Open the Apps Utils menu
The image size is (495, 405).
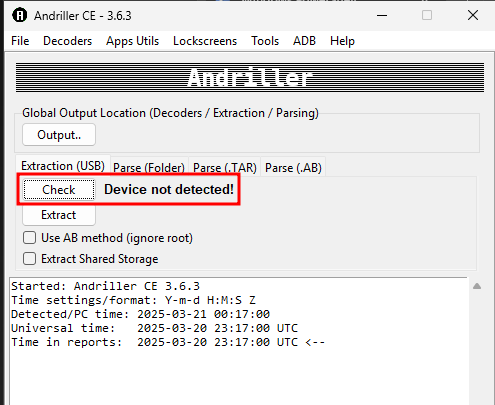click(x=133, y=41)
